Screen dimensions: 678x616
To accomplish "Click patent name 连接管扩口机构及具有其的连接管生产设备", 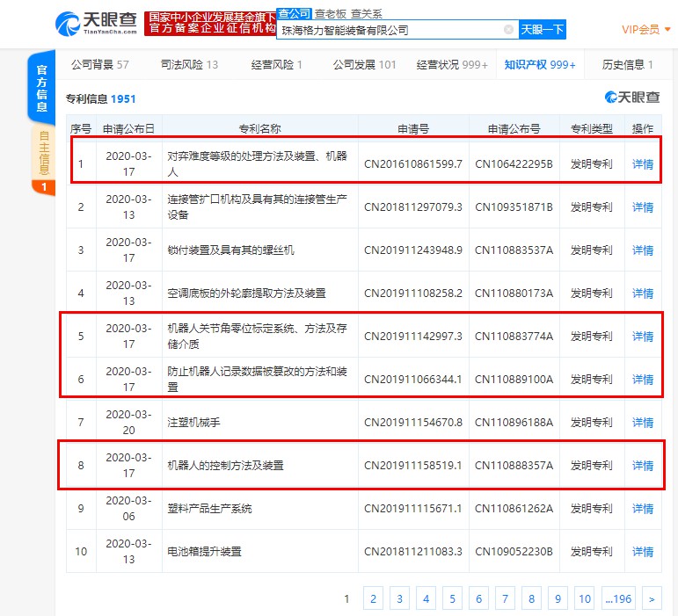I will tap(257, 207).
